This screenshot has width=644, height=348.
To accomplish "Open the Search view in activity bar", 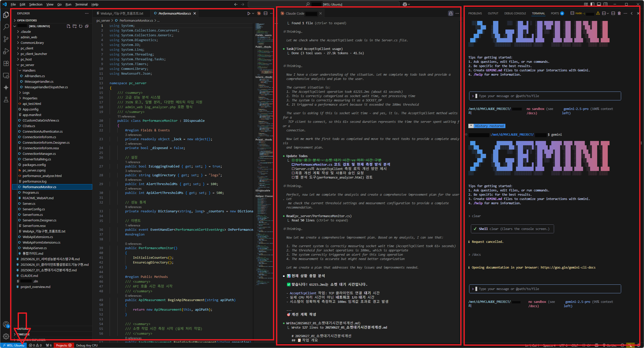I will click(x=6, y=27).
